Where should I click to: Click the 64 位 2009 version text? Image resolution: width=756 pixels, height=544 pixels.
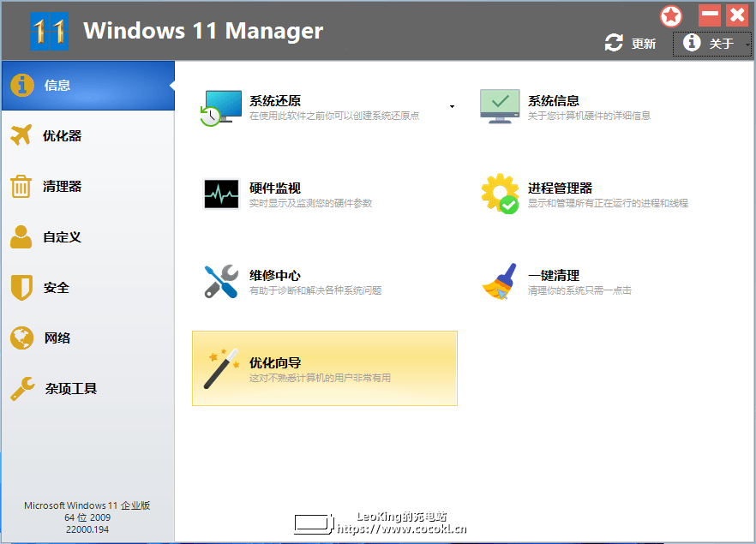coord(87,517)
